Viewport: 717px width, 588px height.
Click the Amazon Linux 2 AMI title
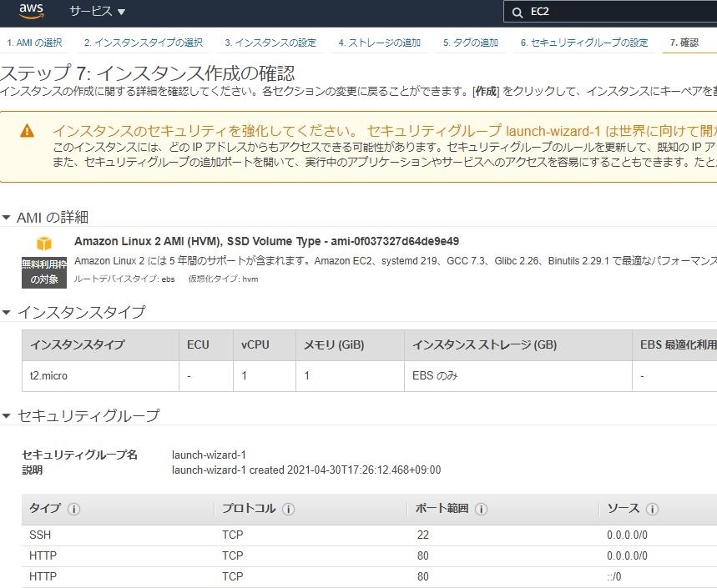pos(266,241)
